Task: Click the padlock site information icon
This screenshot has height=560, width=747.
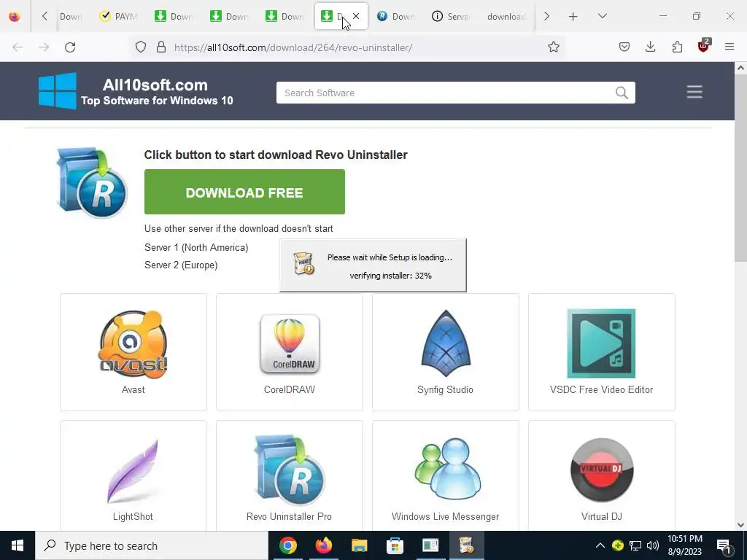Action: [x=161, y=47]
